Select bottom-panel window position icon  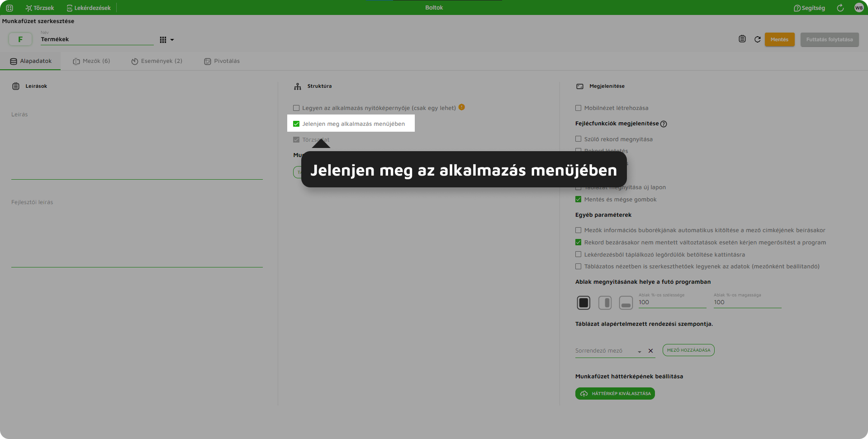tap(626, 303)
